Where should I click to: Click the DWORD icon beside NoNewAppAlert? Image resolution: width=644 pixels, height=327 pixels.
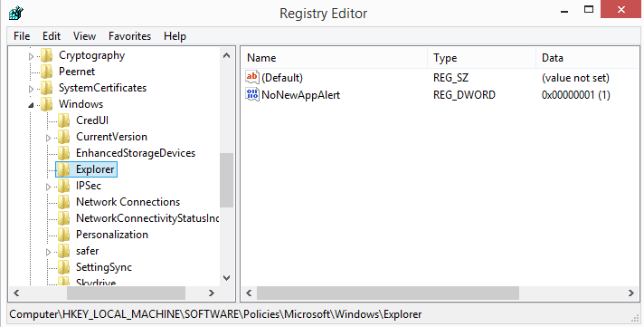coord(252,94)
